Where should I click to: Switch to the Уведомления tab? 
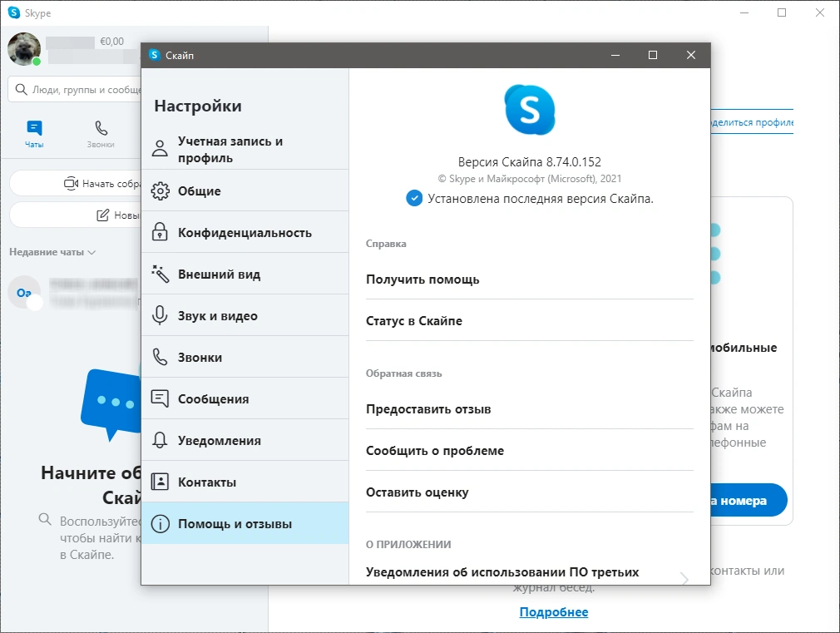tap(245, 440)
